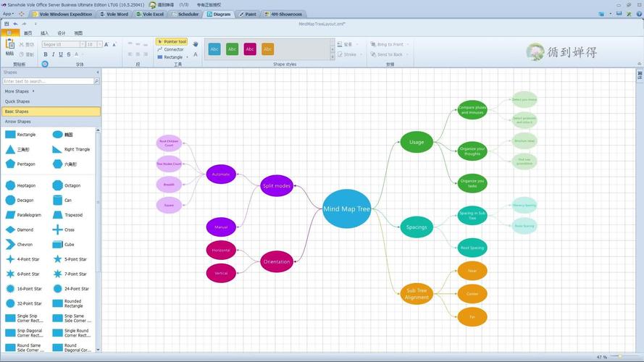The image size is (644, 362).
Task: Click the pan hand tool icon
Action: (196, 44)
